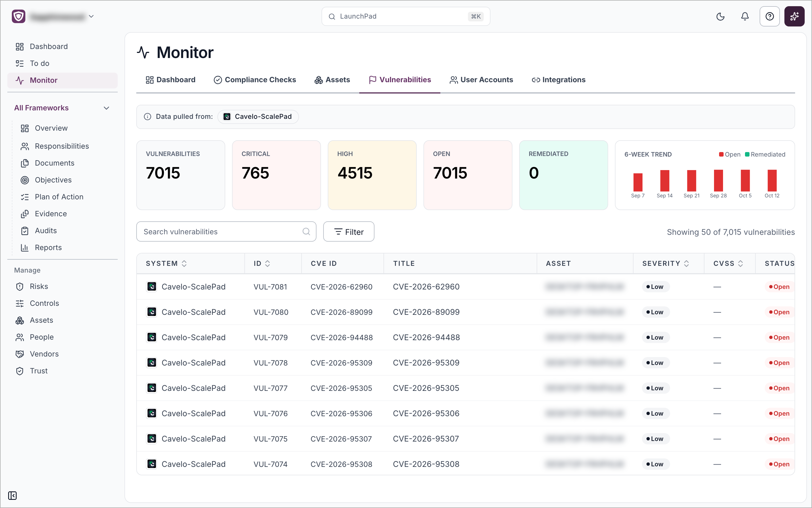Image resolution: width=812 pixels, height=508 pixels.
Task: Click the shield logo in the top-left
Action: [19, 16]
